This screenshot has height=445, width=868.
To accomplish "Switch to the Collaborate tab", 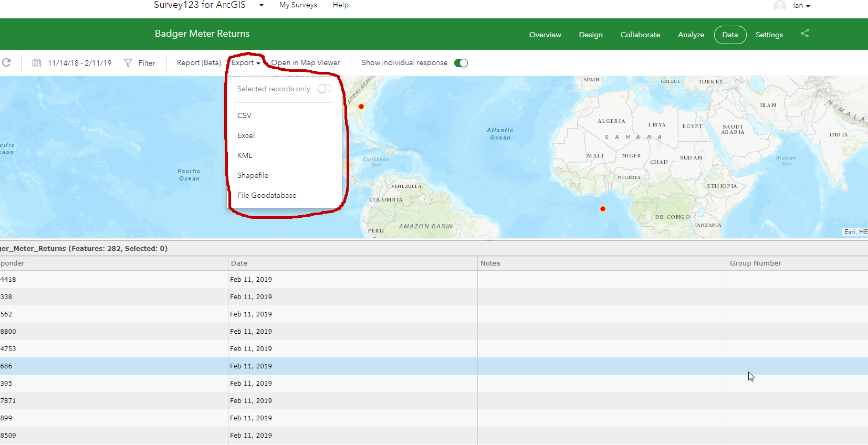I will (640, 35).
